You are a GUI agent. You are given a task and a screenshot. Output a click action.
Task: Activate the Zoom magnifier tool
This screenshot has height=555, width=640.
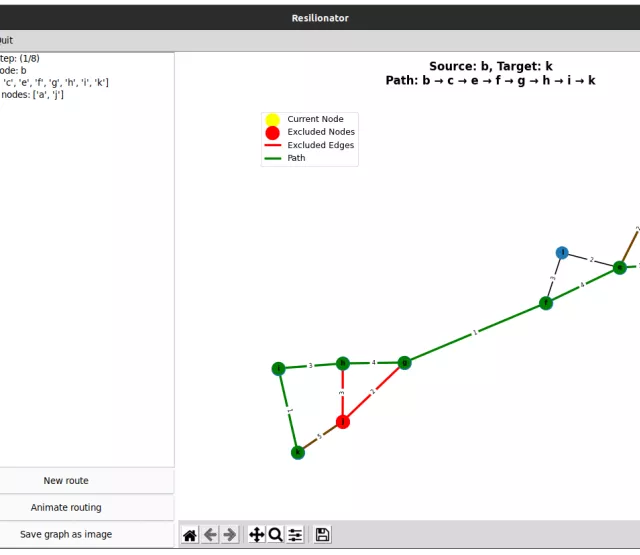point(275,535)
